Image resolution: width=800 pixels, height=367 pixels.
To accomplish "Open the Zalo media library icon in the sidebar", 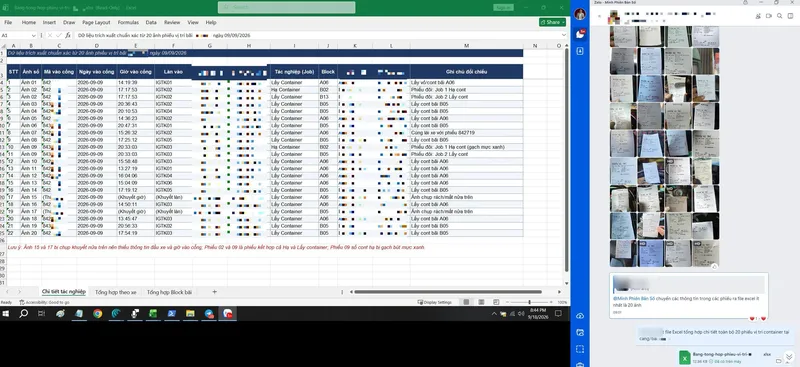I will pos(580,332).
